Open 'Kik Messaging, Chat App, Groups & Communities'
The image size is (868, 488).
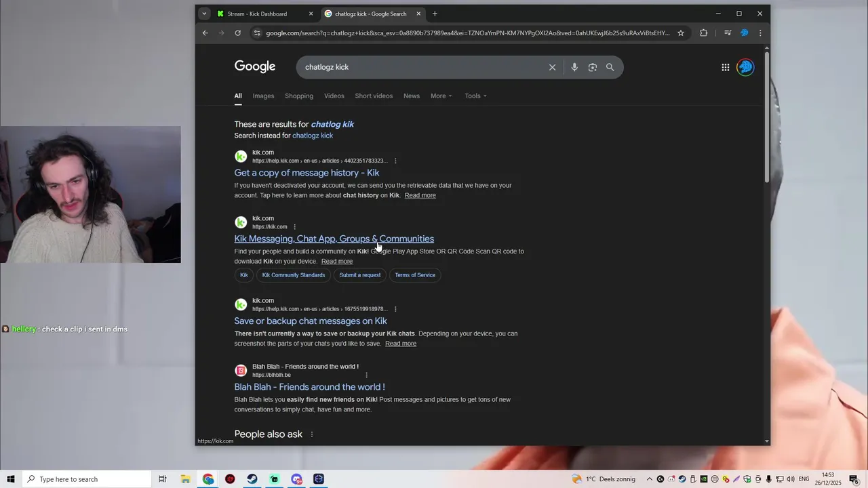point(334,239)
